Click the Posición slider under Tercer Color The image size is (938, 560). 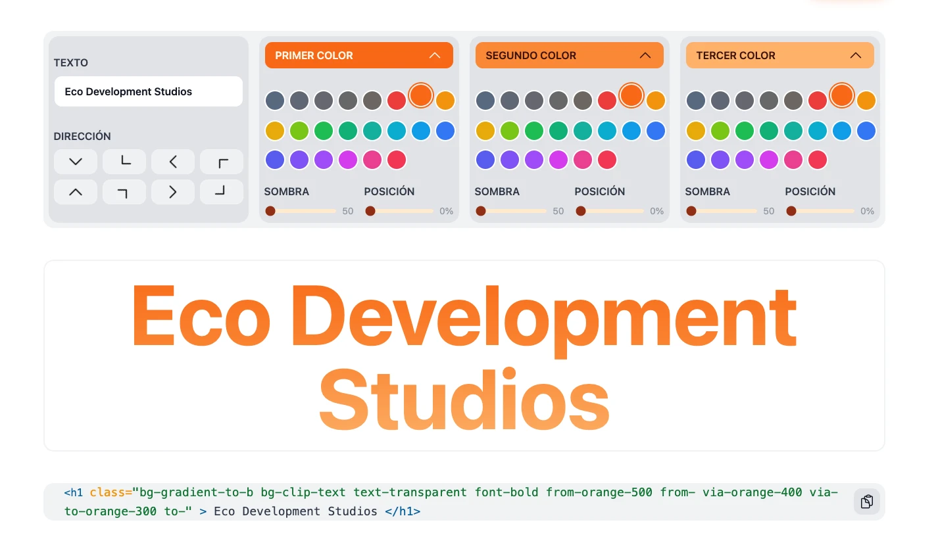(x=820, y=211)
